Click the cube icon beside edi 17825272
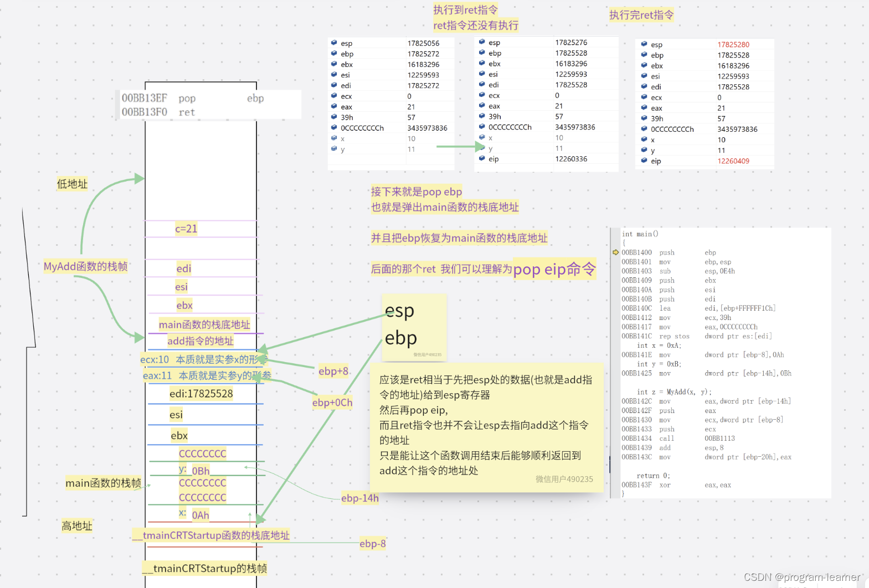This screenshot has height=588, width=869. point(334,85)
